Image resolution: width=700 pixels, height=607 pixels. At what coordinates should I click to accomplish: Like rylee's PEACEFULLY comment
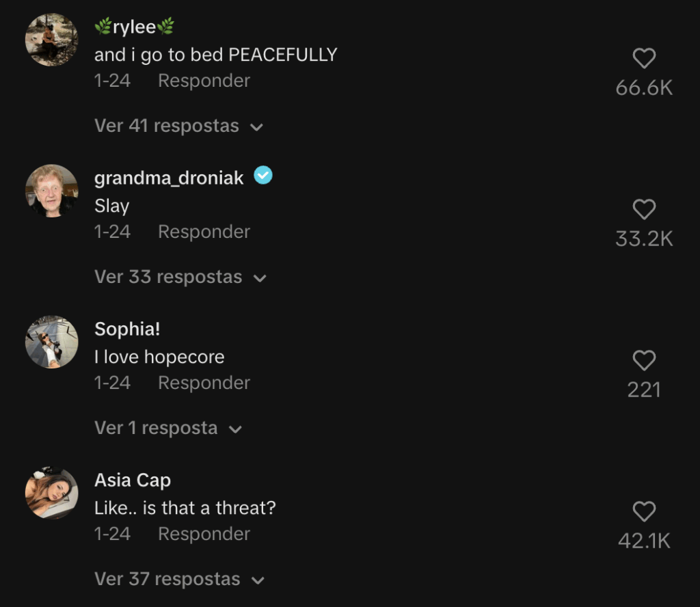click(644, 59)
